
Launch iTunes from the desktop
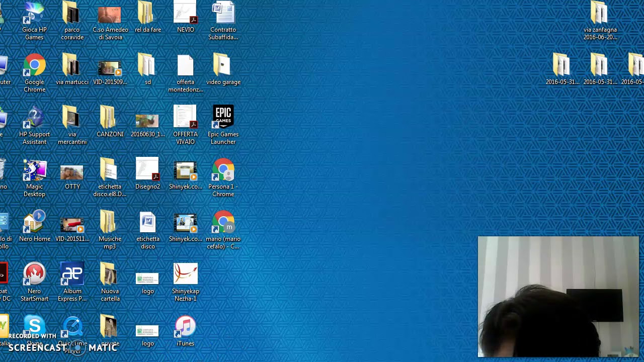(x=185, y=331)
